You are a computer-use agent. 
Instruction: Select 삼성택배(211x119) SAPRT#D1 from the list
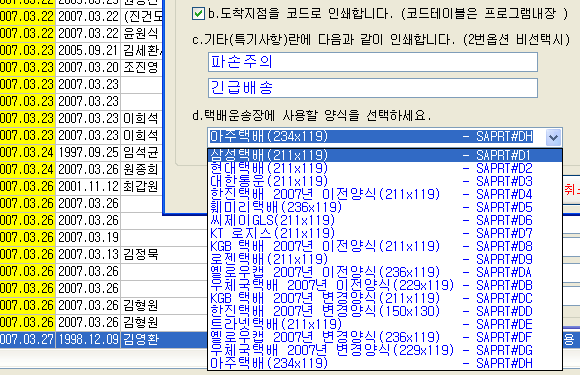[385, 155]
